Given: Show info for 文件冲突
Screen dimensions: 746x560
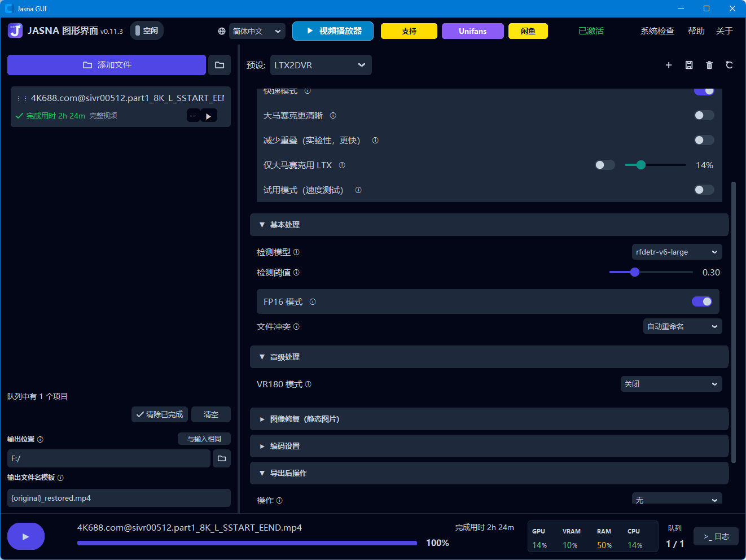Looking at the screenshot, I should (x=296, y=327).
